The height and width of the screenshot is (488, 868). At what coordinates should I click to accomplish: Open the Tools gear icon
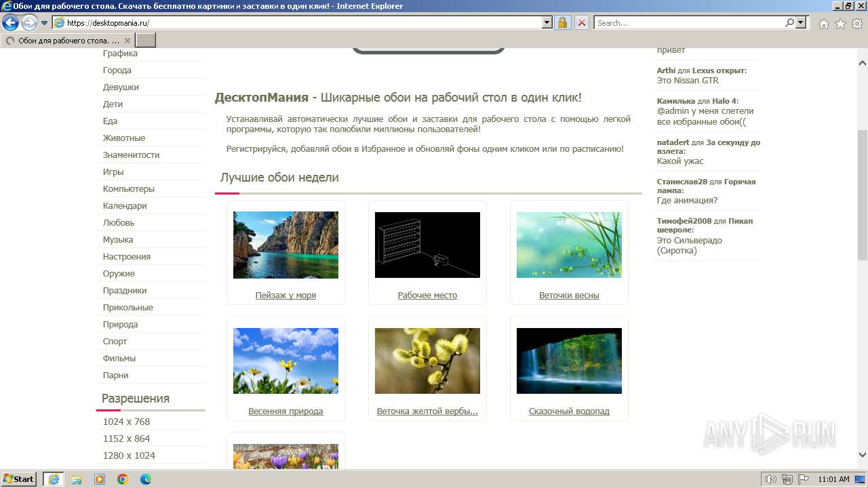tap(857, 23)
